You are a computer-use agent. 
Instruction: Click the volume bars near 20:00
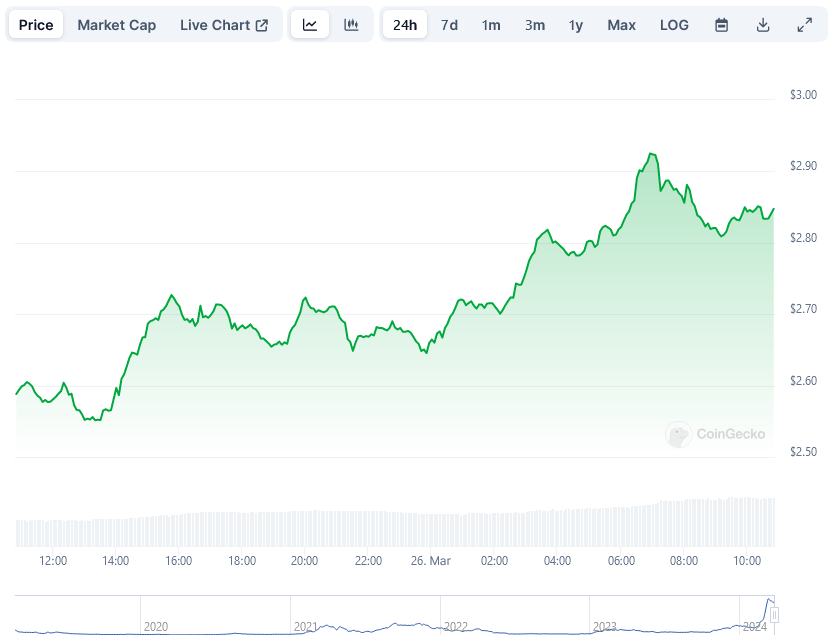(x=304, y=528)
